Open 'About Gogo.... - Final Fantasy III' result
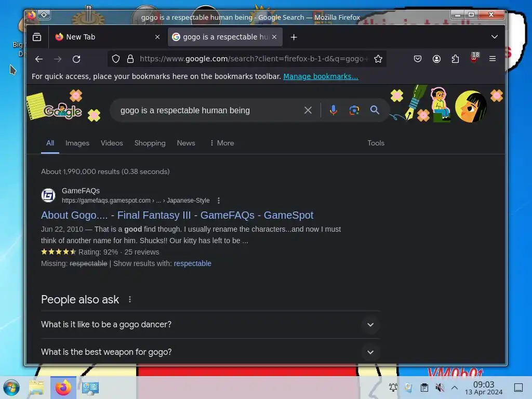Image resolution: width=532 pixels, height=399 pixels. [177, 215]
